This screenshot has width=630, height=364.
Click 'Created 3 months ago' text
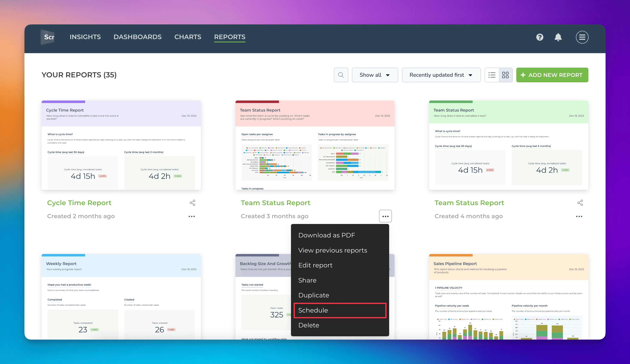(x=274, y=216)
